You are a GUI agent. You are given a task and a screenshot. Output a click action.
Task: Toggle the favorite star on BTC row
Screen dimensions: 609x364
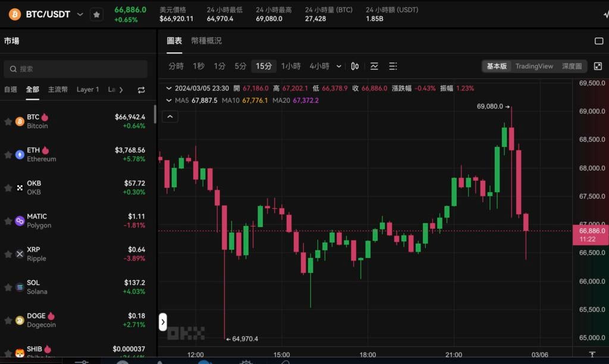pyautogui.click(x=8, y=121)
